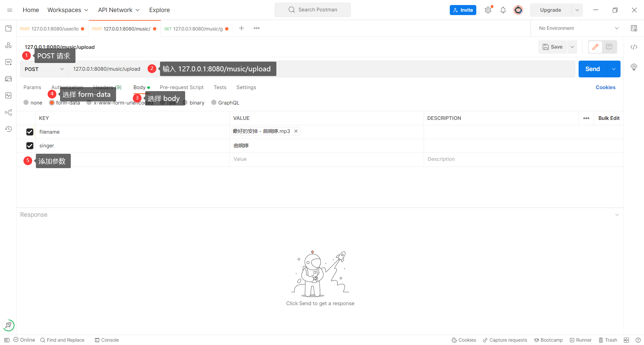Open the code snippet panel
This screenshot has height=345, width=644.
634,47
